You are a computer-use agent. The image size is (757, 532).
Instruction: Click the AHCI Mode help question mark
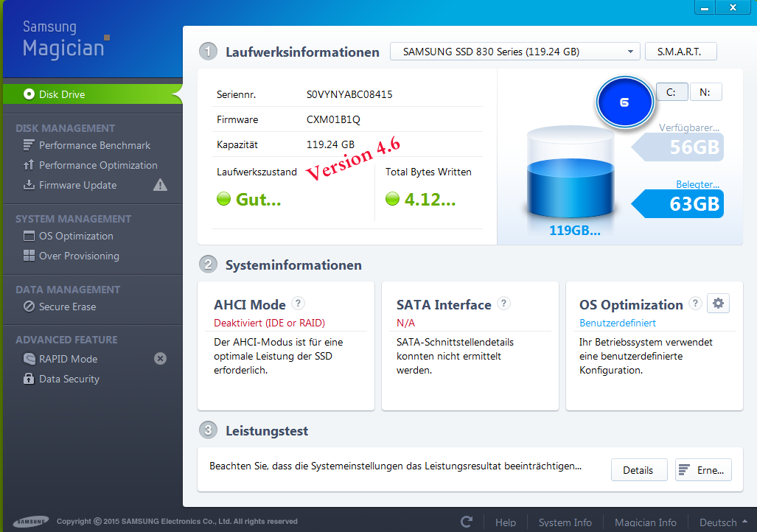[298, 304]
